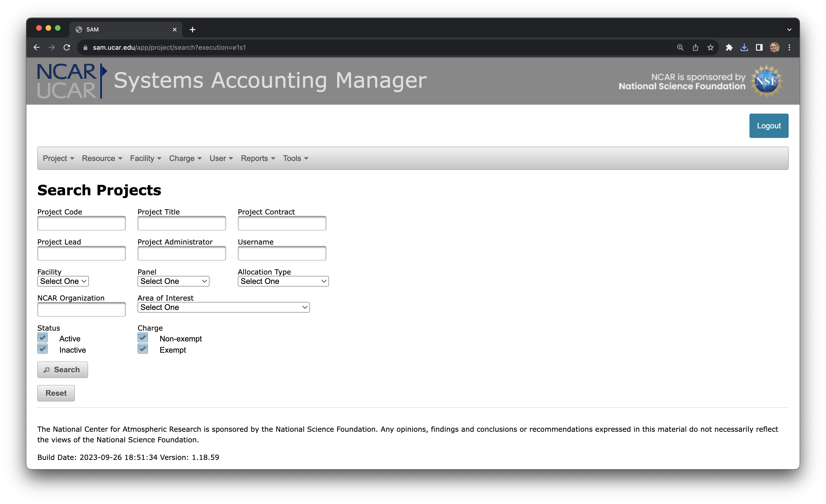Click the NCAR UCAR logo
Image resolution: width=826 pixels, height=504 pixels.
[71, 81]
